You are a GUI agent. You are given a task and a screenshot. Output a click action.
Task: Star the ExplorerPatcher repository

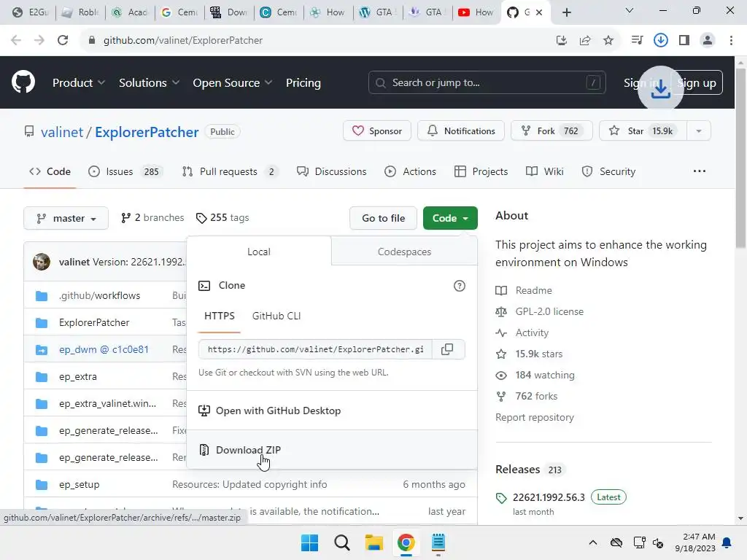tap(643, 131)
